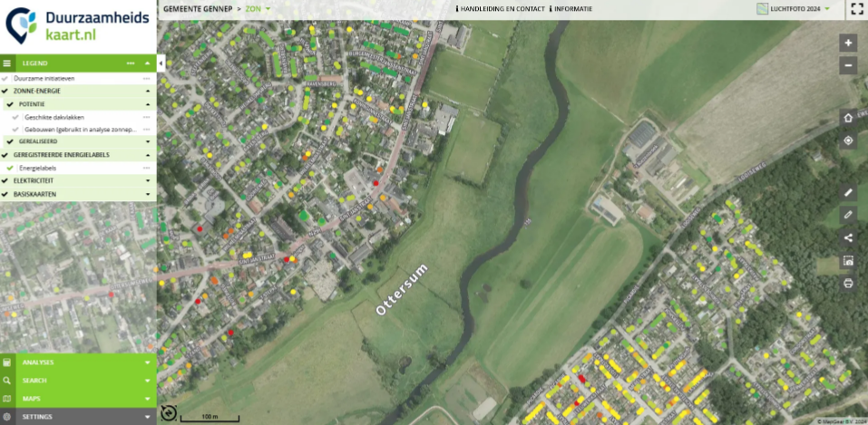Expand the ELEKTRICITEIT layer group

coord(146,181)
